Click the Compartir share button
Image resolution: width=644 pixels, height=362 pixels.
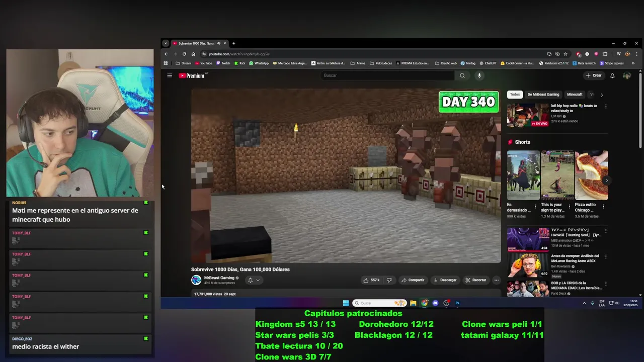click(x=413, y=280)
